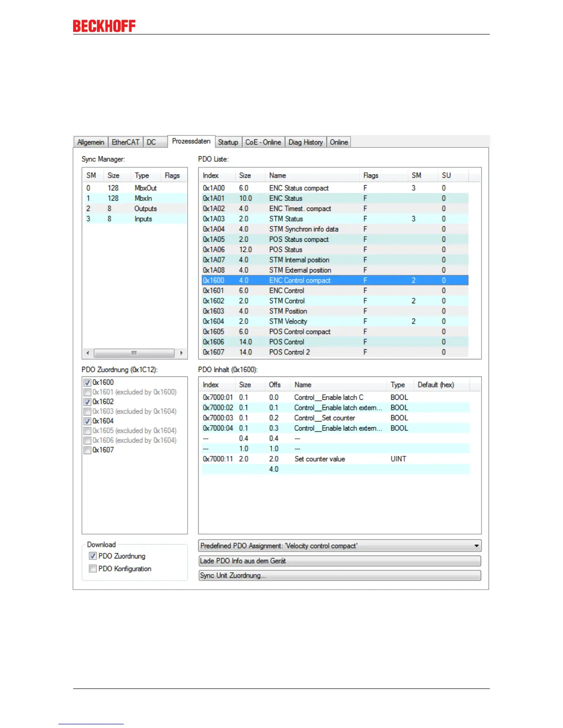Click Lade PDO Info aus dem Gerät
This screenshot has height=728, width=563.
point(340,561)
